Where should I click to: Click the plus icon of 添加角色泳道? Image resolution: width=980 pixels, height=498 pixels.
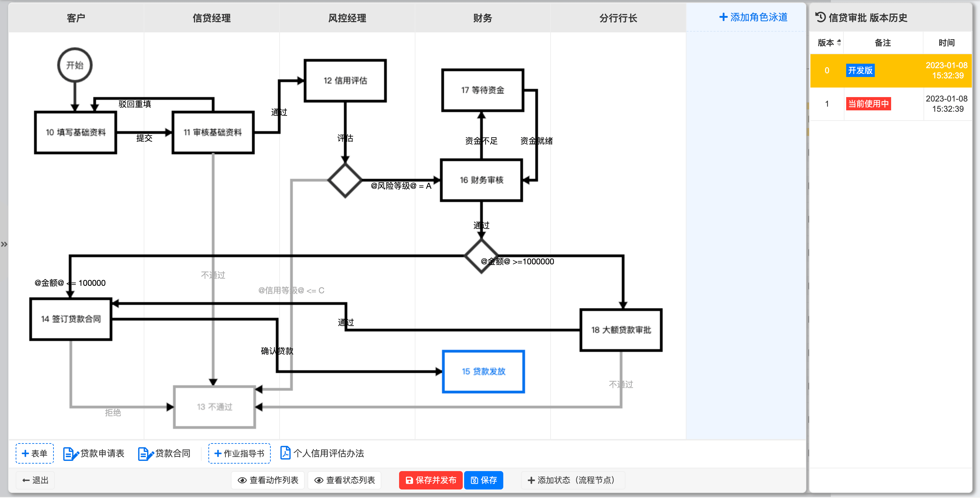coord(723,17)
